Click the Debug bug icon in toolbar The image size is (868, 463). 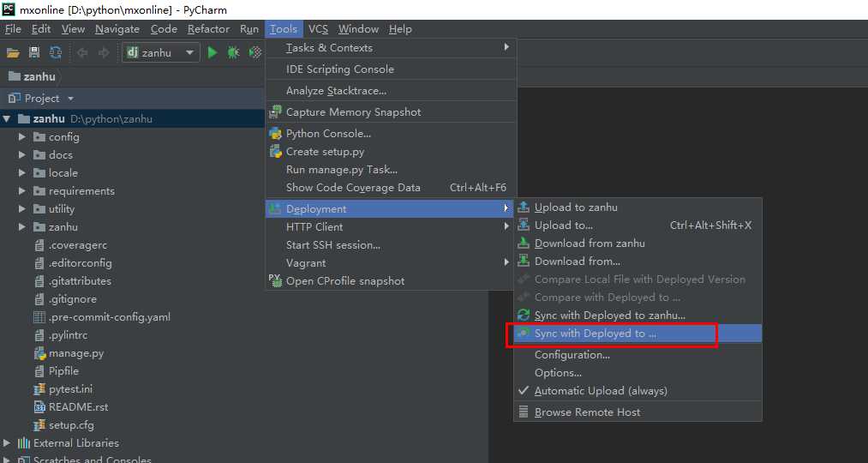233,52
